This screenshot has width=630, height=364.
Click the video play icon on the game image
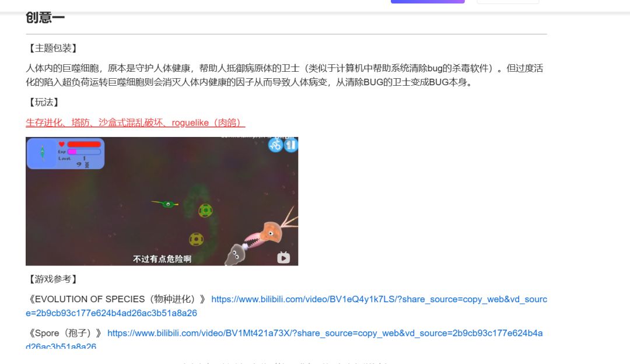click(x=283, y=257)
